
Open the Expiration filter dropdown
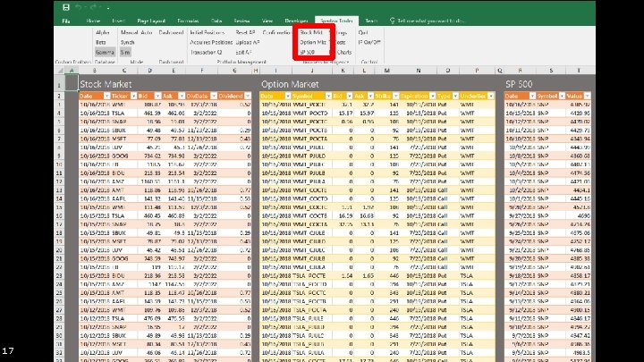(433, 96)
